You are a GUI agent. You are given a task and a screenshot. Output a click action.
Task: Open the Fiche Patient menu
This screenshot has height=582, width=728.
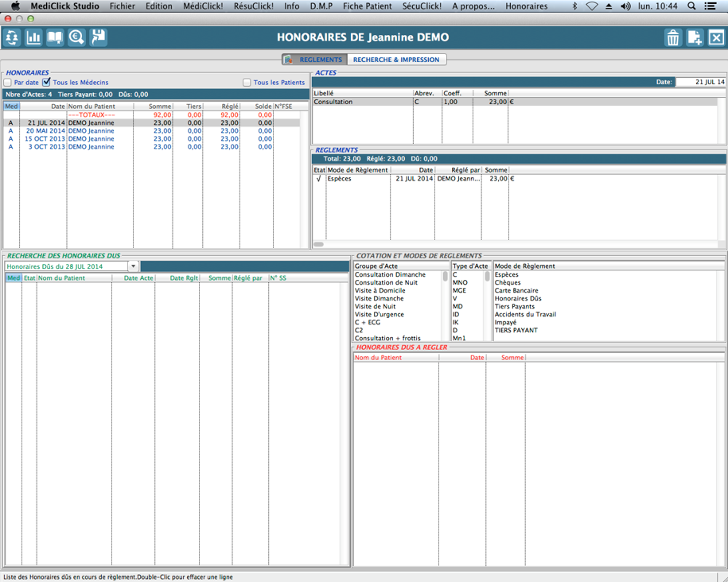tap(367, 6)
